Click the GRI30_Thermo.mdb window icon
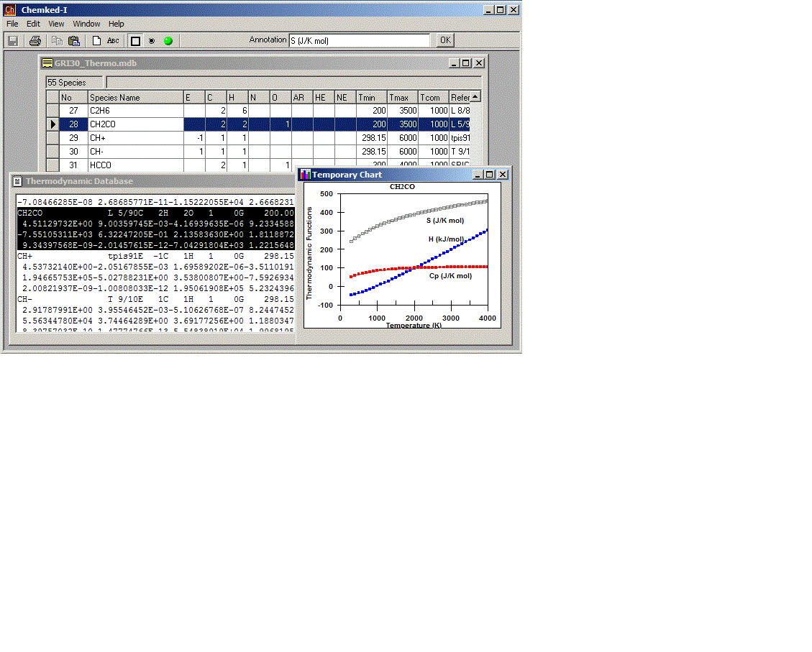812x652 pixels. tap(47, 63)
